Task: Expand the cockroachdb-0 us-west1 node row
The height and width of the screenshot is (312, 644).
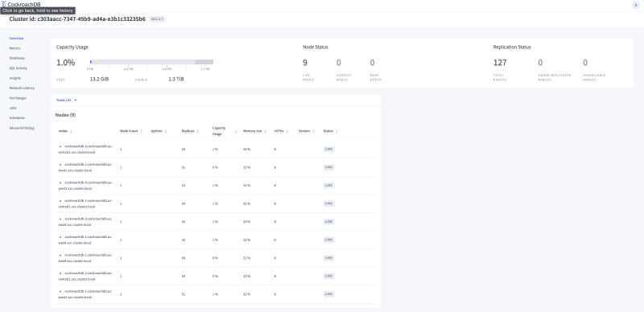Action: [x=60, y=183]
